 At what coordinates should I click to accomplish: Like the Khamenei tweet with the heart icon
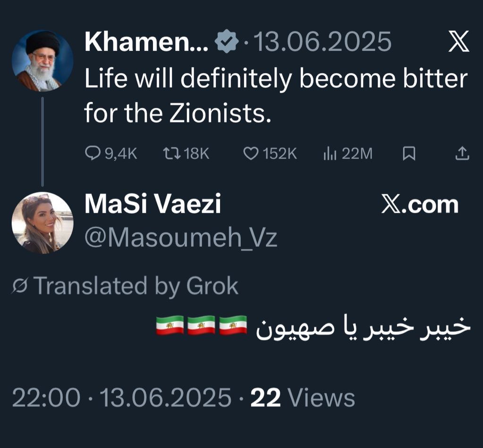252,153
